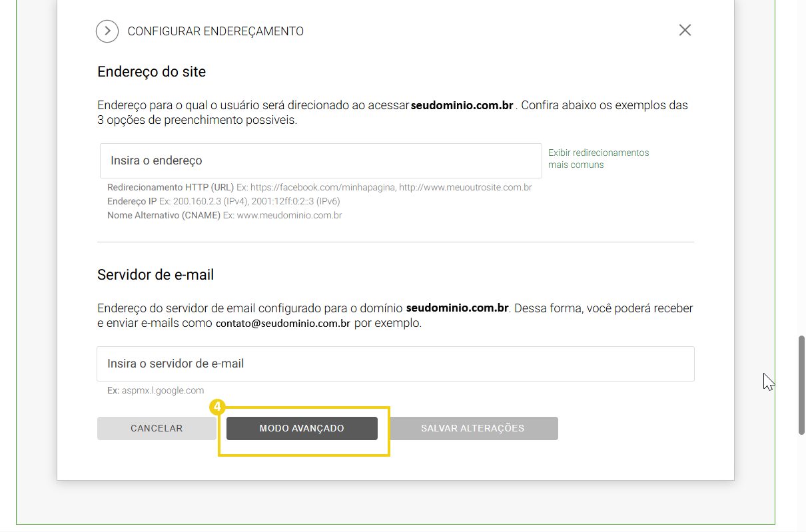Open 'Exibir redirecionamentos mais comuns'
Screen dimensions: 806x532
coord(598,158)
